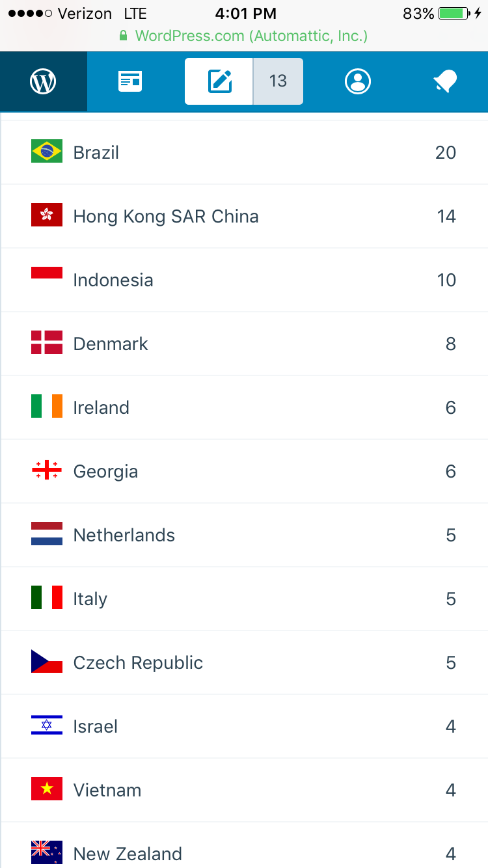Open the profile avatar icon
Screen dimensions: 488x868
tap(357, 81)
